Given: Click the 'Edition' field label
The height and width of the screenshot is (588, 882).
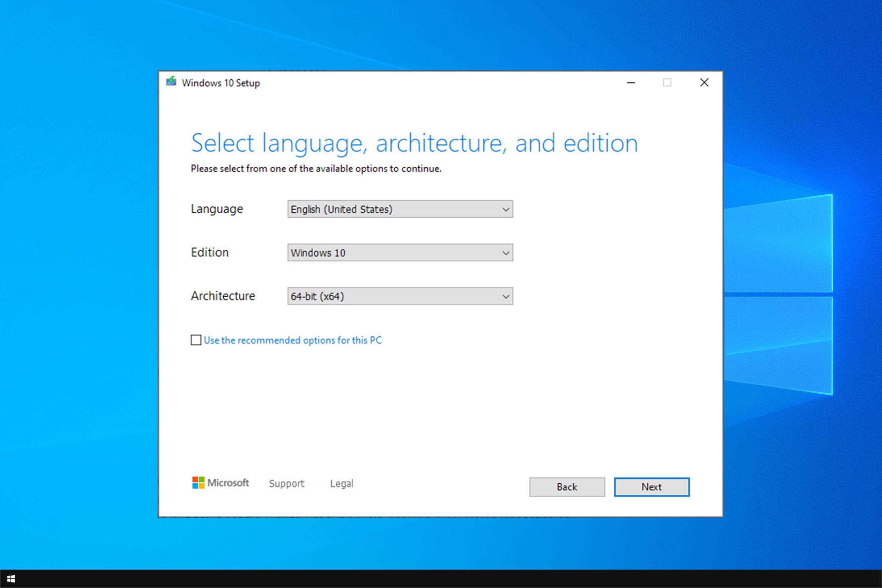Looking at the screenshot, I should pos(209,252).
